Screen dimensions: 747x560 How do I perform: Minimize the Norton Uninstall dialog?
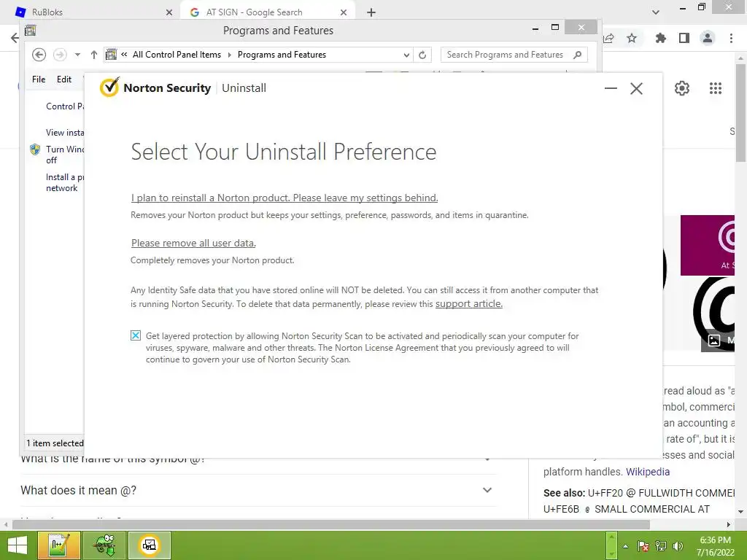pos(611,88)
